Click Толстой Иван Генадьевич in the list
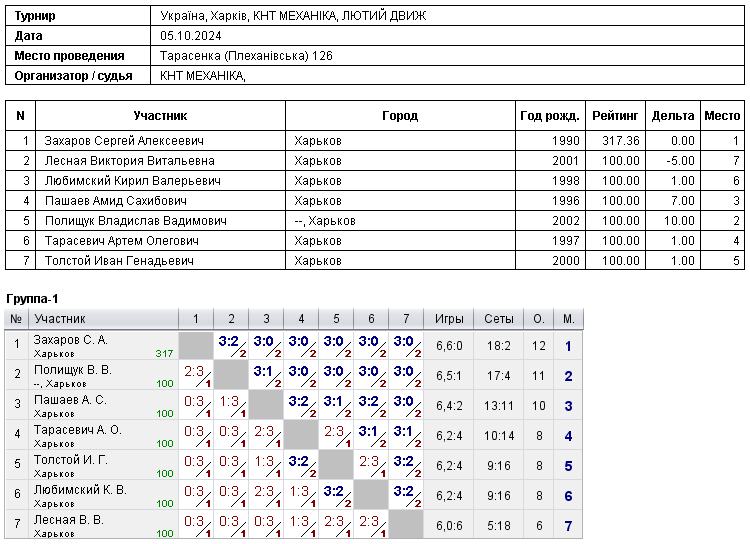Image resolution: width=750 pixels, height=544 pixels. (119, 261)
